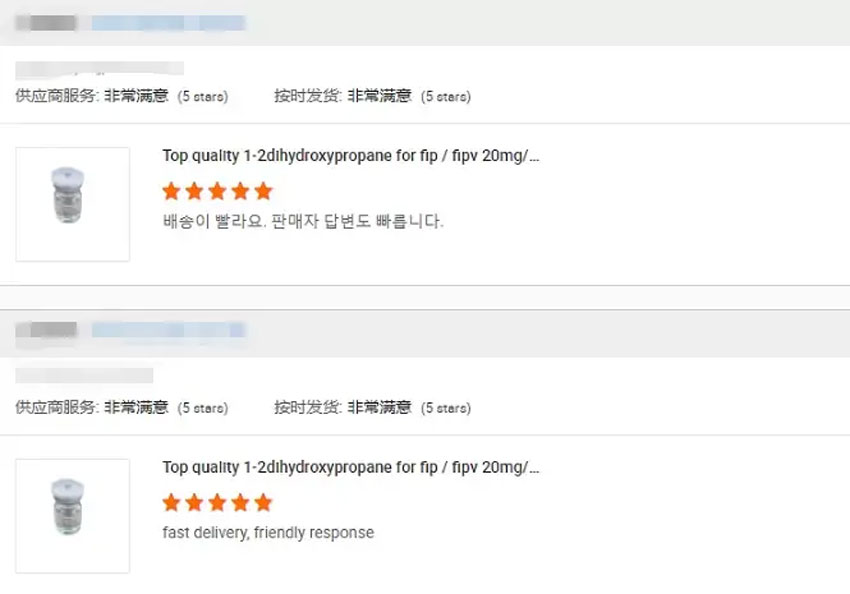This screenshot has width=850, height=594.
Task: Open the product title link above the Korean review
Action: pos(351,156)
